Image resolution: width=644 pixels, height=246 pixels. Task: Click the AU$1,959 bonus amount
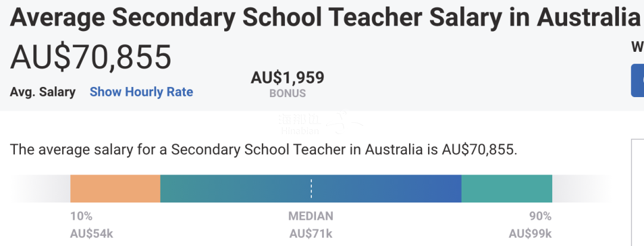click(287, 77)
